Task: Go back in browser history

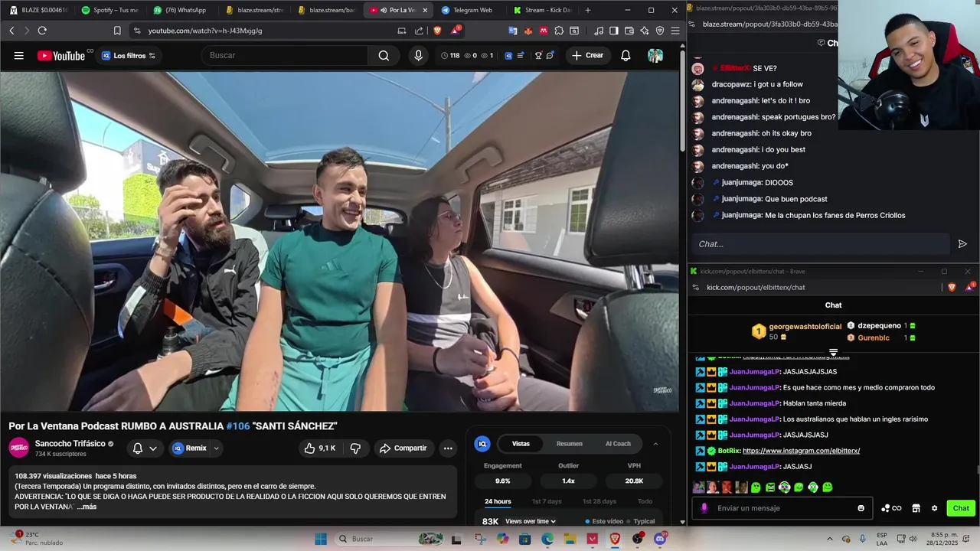Action: pos(11,31)
